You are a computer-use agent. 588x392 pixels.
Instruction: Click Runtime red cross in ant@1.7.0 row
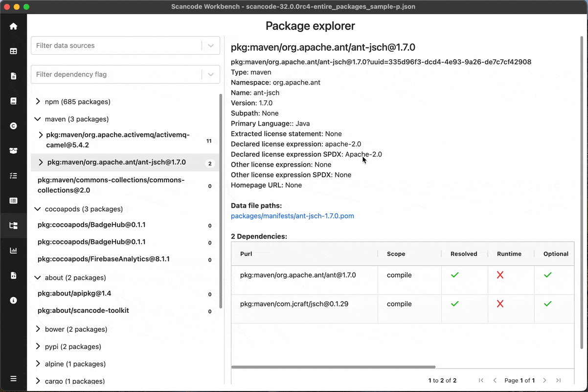(500, 275)
